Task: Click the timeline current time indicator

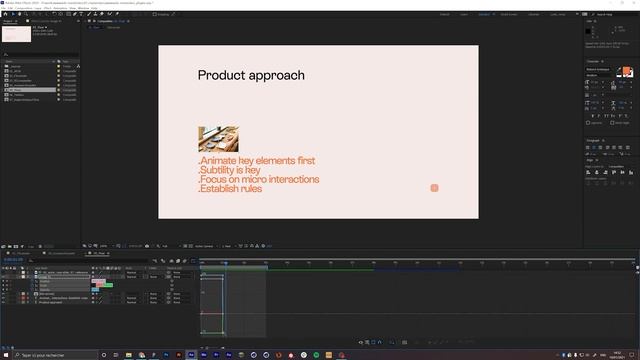Action: (226, 263)
